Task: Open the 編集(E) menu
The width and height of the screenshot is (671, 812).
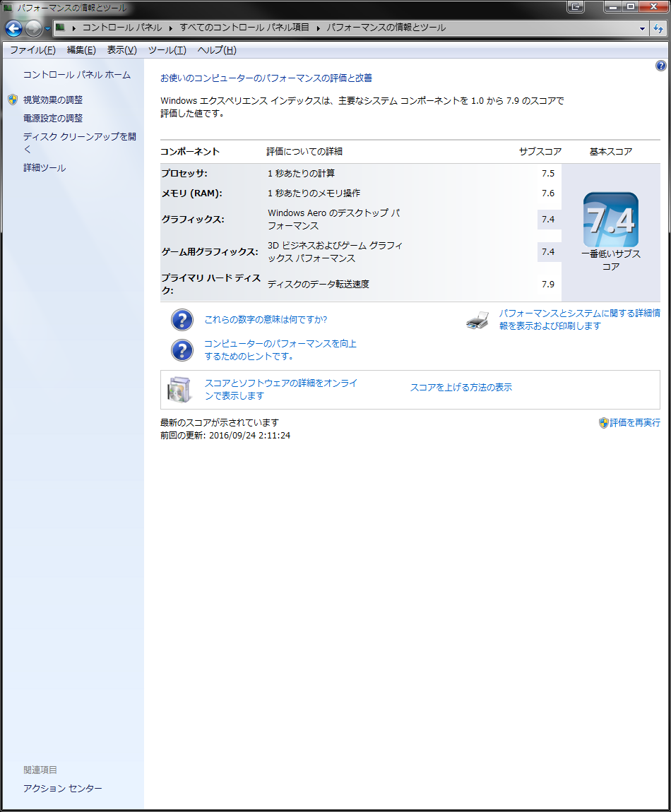Action: tap(81, 49)
